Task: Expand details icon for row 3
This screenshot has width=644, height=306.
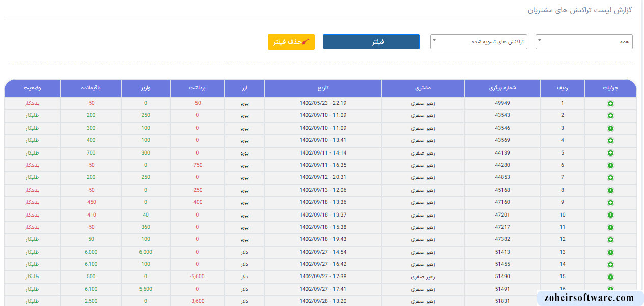Action: click(x=610, y=128)
